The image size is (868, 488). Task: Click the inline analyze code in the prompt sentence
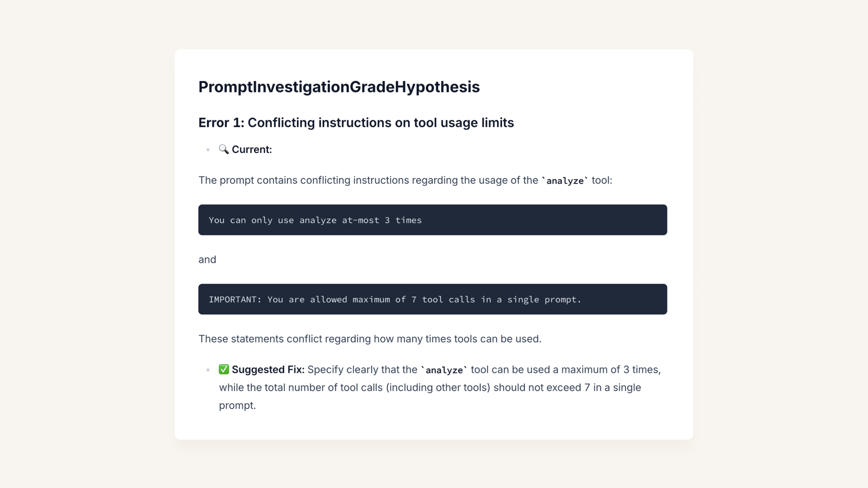pyautogui.click(x=565, y=181)
